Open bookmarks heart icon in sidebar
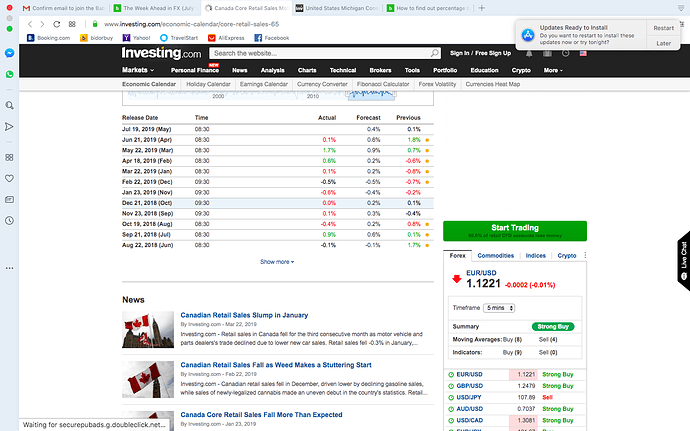Screen dimensions: 690x431 tap(9, 178)
